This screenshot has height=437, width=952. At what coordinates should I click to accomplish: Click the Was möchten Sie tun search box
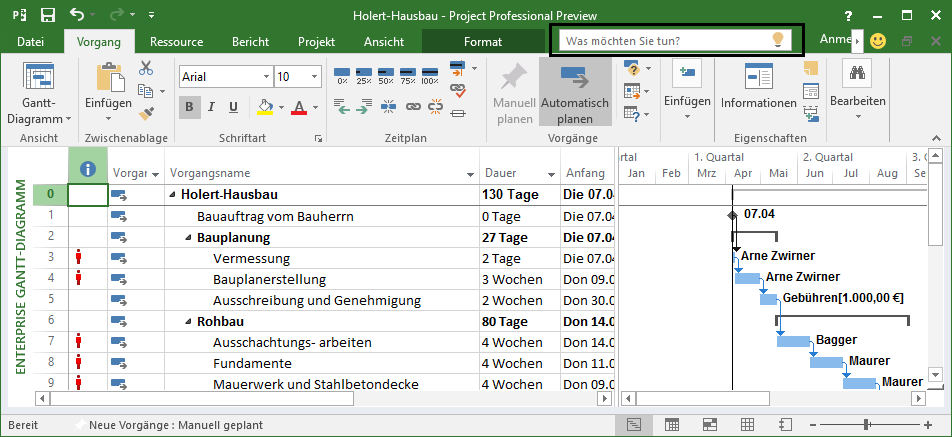pos(675,41)
